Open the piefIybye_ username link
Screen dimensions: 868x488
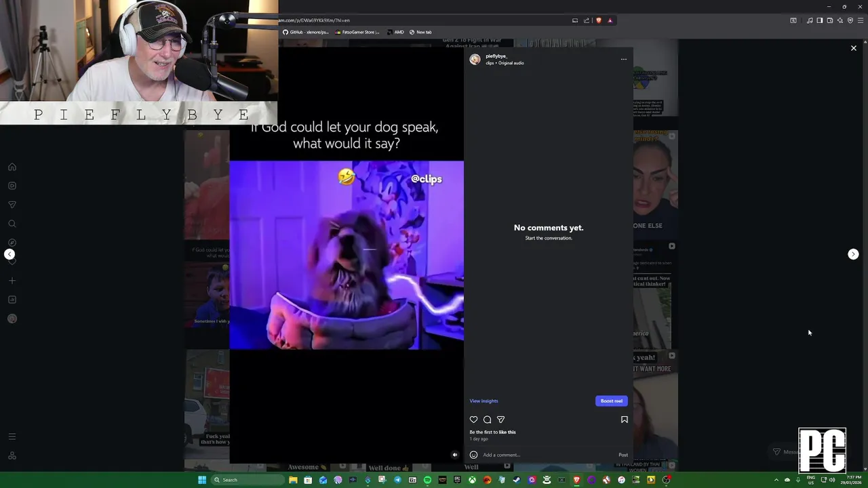coord(496,56)
